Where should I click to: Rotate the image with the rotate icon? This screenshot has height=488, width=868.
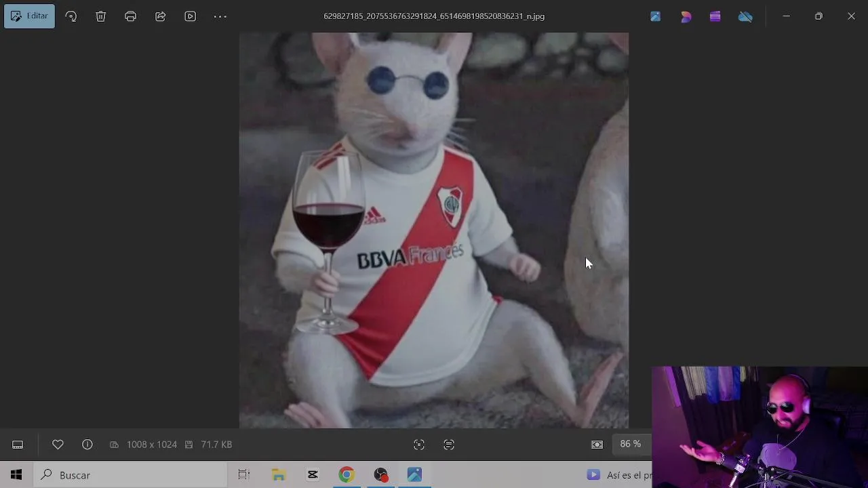[x=71, y=16]
